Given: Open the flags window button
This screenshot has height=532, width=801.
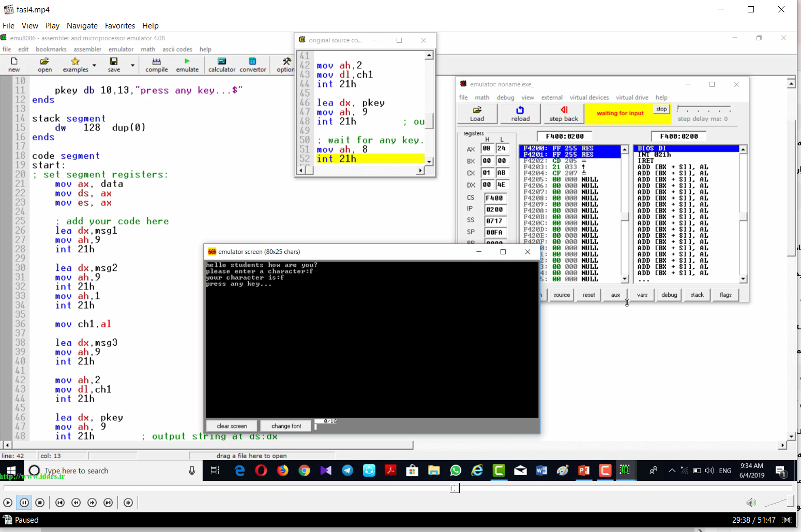Looking at the screenshot, I should coord(726,295).
